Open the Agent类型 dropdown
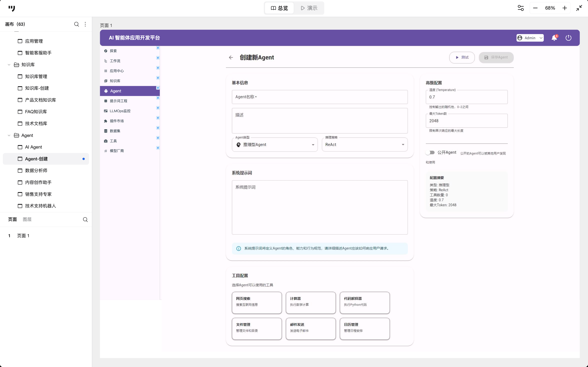588x367 pixels. point(274,145)
